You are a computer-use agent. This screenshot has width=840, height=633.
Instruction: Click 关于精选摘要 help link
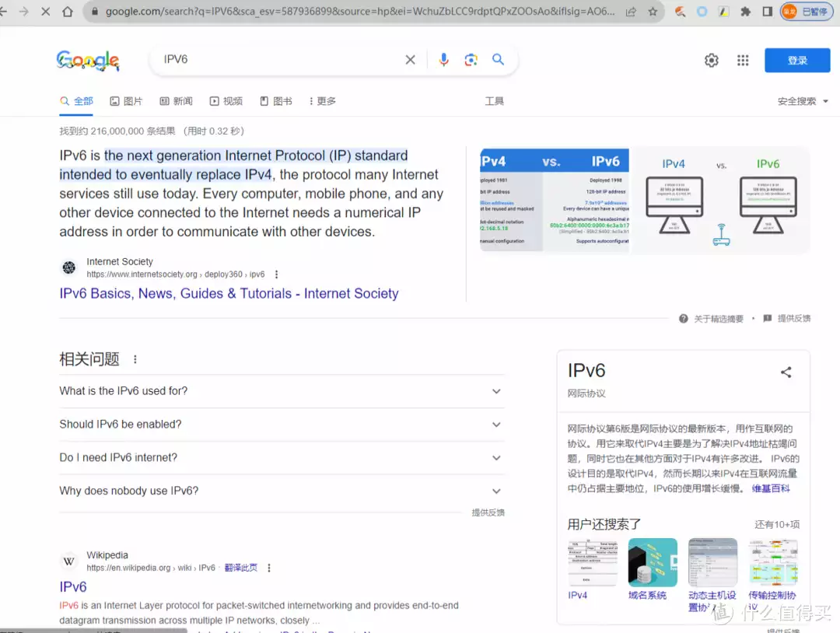(x=712, y=319)
